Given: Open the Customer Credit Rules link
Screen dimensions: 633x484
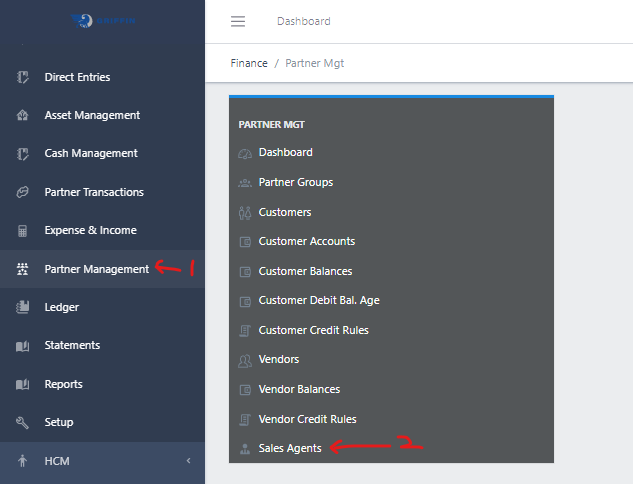Looking at the screenshot, I should click(x=313, y=330).
